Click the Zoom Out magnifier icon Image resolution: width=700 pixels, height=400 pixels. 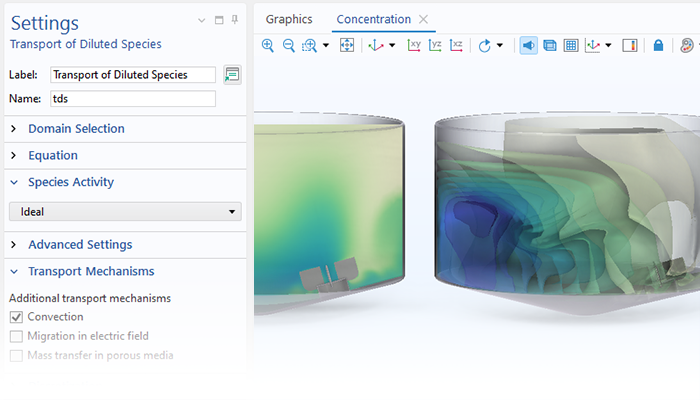pyautogui.click(x=289, y=45)
